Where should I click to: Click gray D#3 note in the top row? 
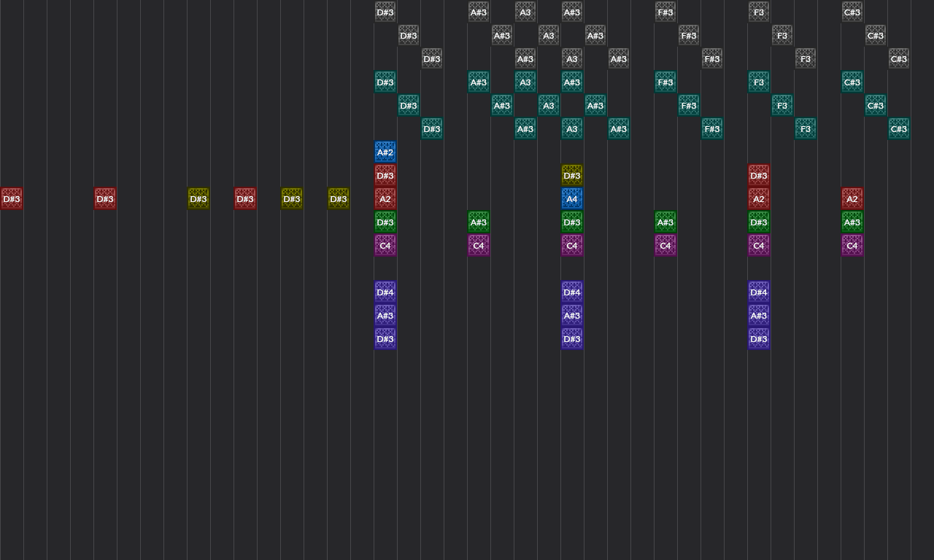click(385, 12)
